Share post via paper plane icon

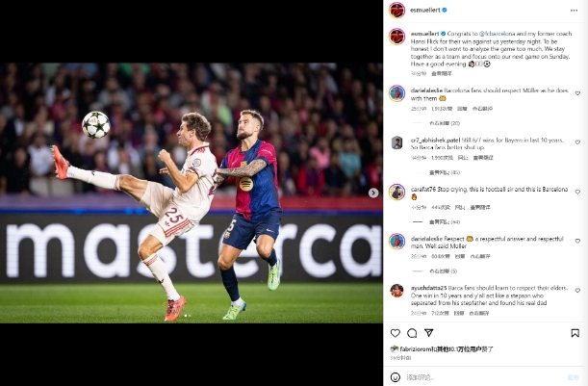(429, 333)
